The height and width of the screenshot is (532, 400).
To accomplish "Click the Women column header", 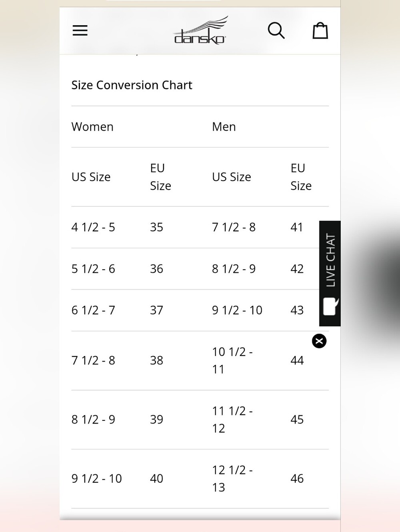I will click(x=92, y=127).
